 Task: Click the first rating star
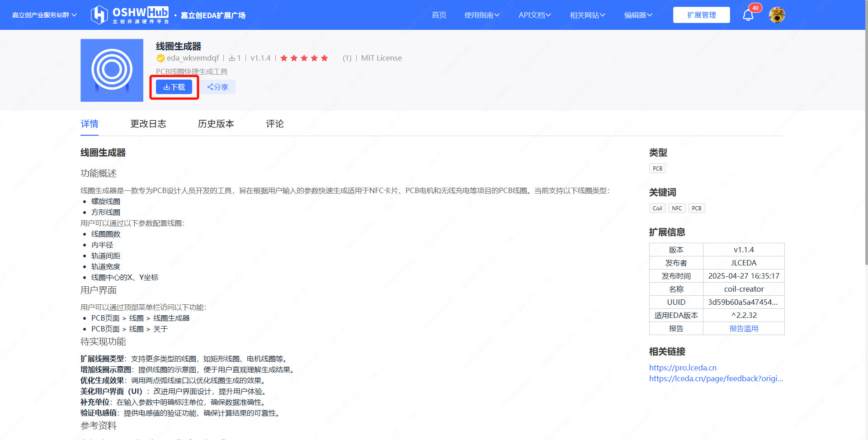pos(284,58)
